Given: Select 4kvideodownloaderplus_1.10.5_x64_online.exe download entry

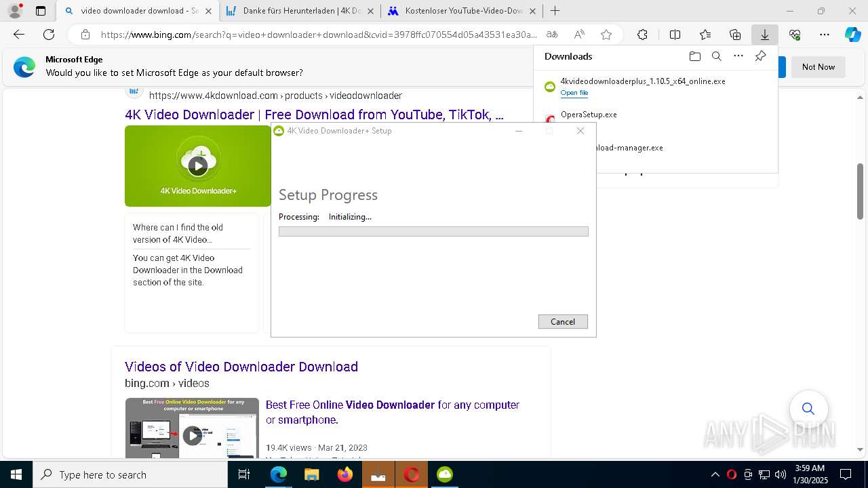Looking at the screenshot, I should point(656,86).
